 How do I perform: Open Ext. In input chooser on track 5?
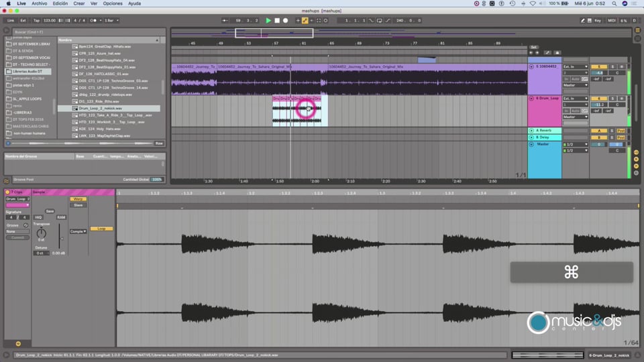pos(576,66)
